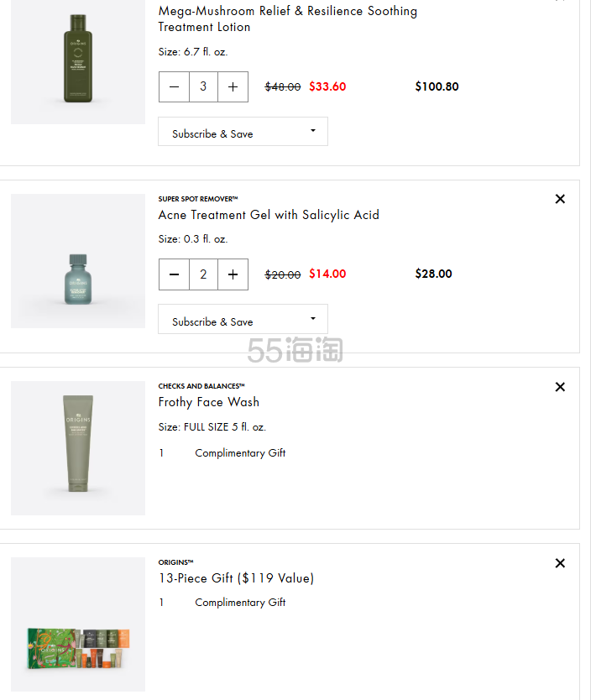
Task: Click the Checks and Balances brand label
Action: pos(201,386)
